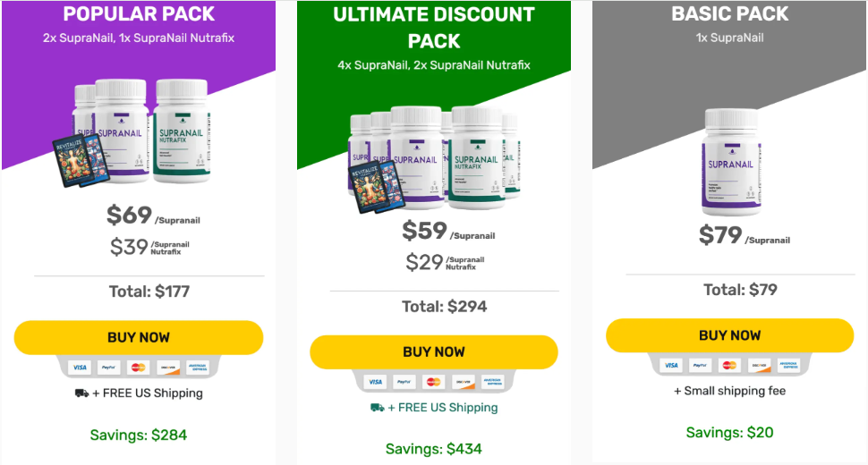
Task: Click the PayPal icon in Popular Pack
Action: (x=109, y=368)
